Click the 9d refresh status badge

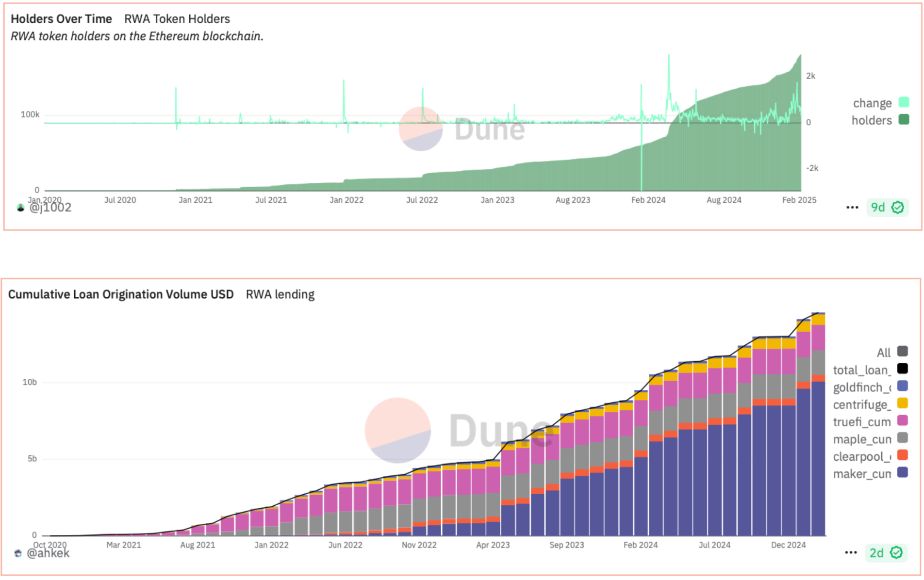click(x=887, y=208)
